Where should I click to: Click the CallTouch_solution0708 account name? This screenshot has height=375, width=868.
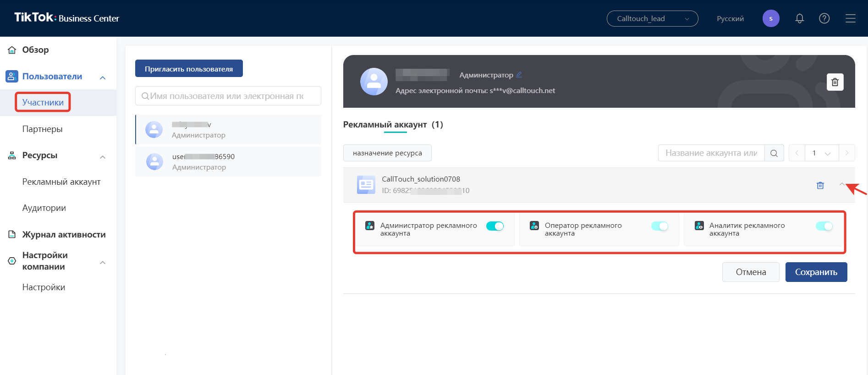pyautogui.click(x=421, y=179)
